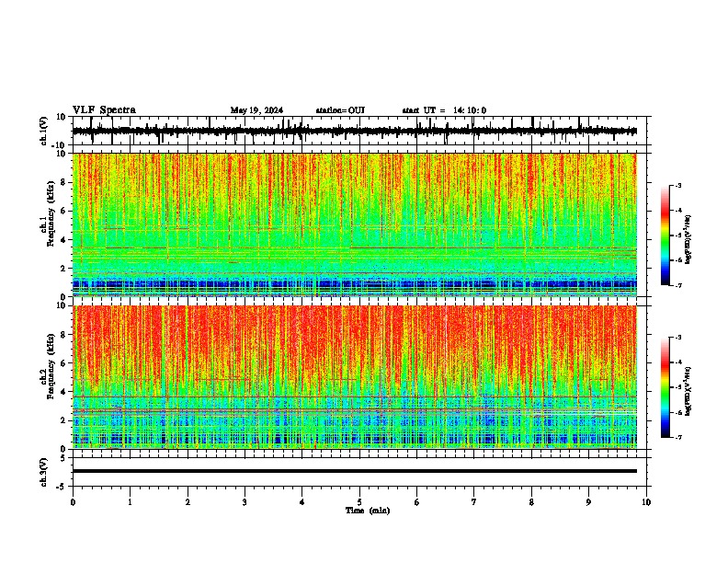Click the '3' tick on time axis
The image size is (728, 563).
coord(245,502)
